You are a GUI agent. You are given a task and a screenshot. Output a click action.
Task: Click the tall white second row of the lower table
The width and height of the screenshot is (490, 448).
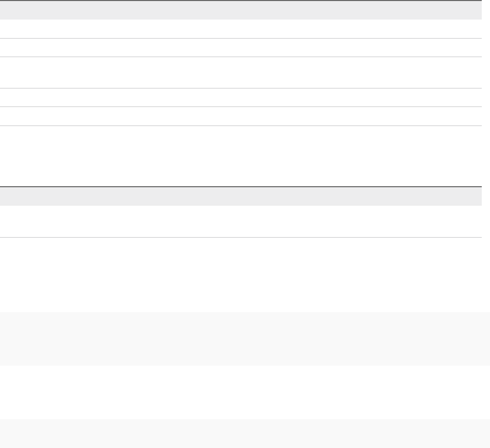click(x=241, y=274)
